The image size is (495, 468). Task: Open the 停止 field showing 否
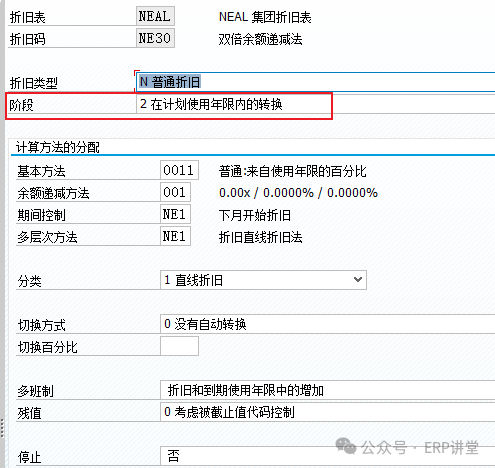(x=327, y=456)
